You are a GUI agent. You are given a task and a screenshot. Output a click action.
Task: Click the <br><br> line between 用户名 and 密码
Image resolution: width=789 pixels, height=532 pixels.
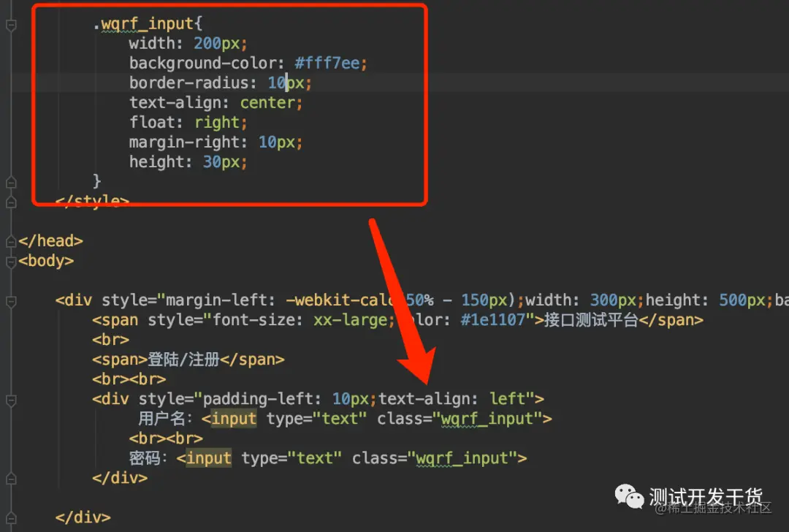(x=166, y=438)
